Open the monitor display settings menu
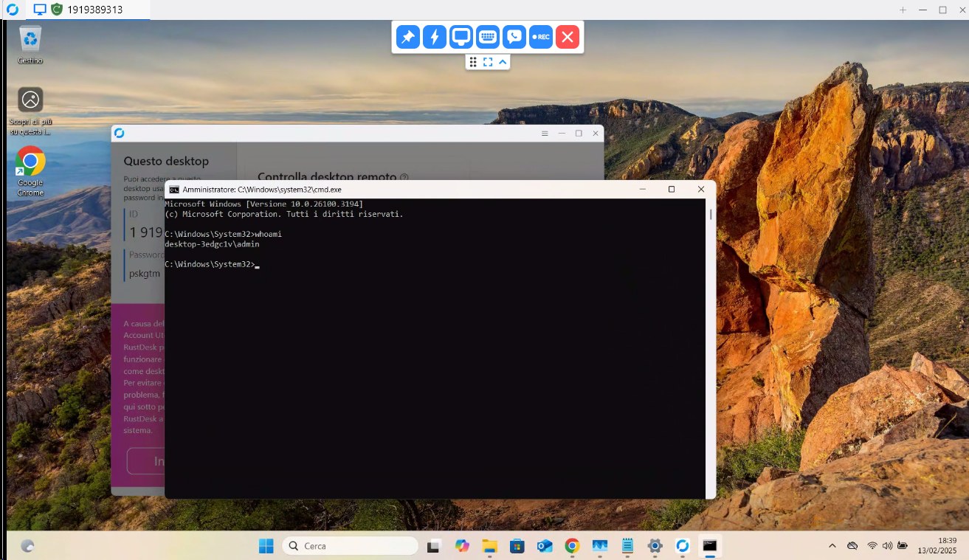Viewport: 969px width, 560px height. tap(461, 37)
